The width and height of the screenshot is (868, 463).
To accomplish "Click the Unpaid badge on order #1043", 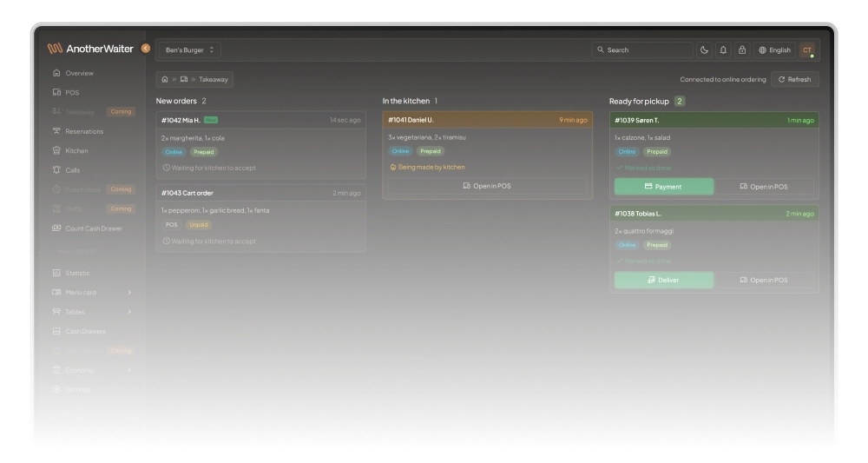I will pos(198,225).
